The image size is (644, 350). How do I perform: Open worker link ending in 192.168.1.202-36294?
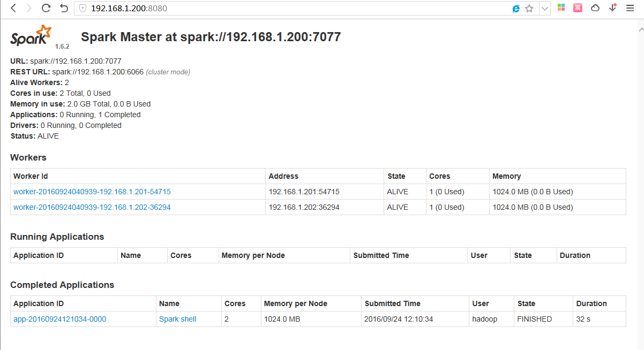92,207
